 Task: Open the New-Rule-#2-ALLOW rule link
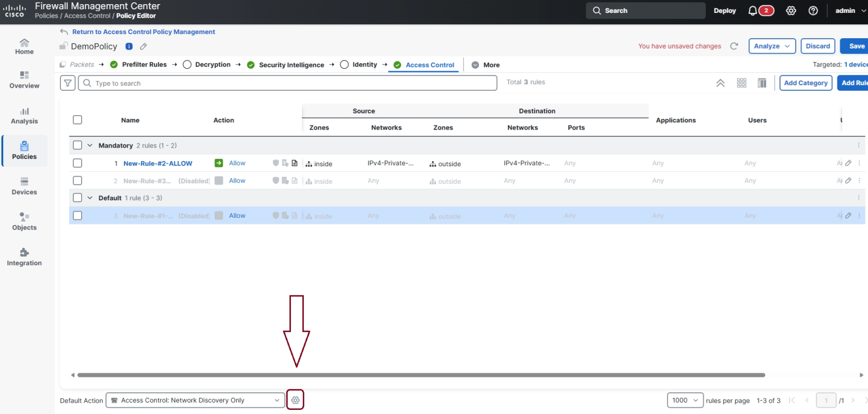click(x=158, y=164)
